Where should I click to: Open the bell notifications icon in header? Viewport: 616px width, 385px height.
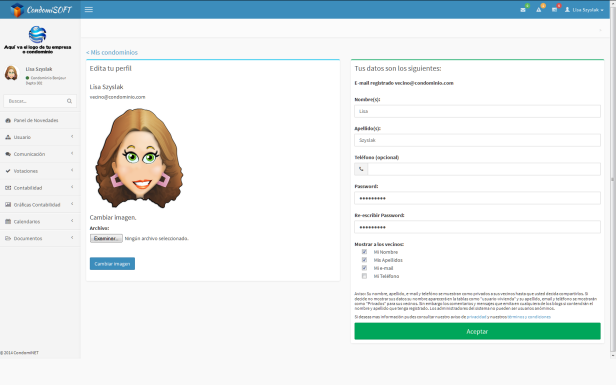(x=539, y=10)
